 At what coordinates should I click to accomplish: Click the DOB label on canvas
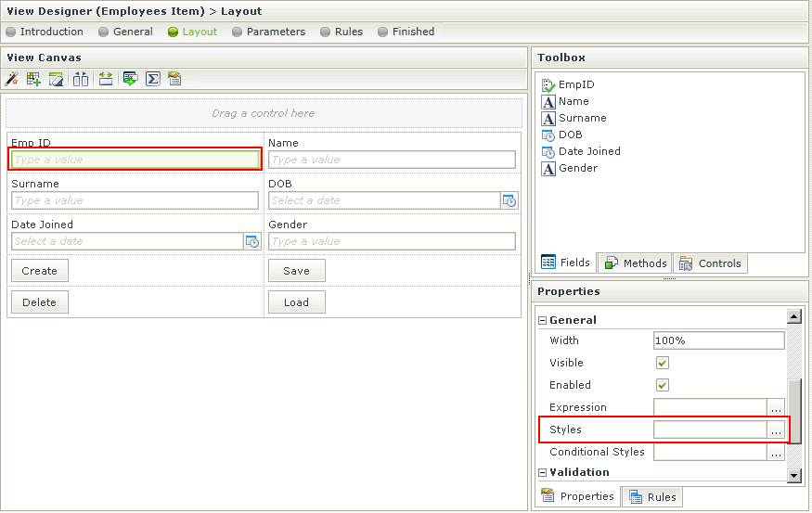280,184
